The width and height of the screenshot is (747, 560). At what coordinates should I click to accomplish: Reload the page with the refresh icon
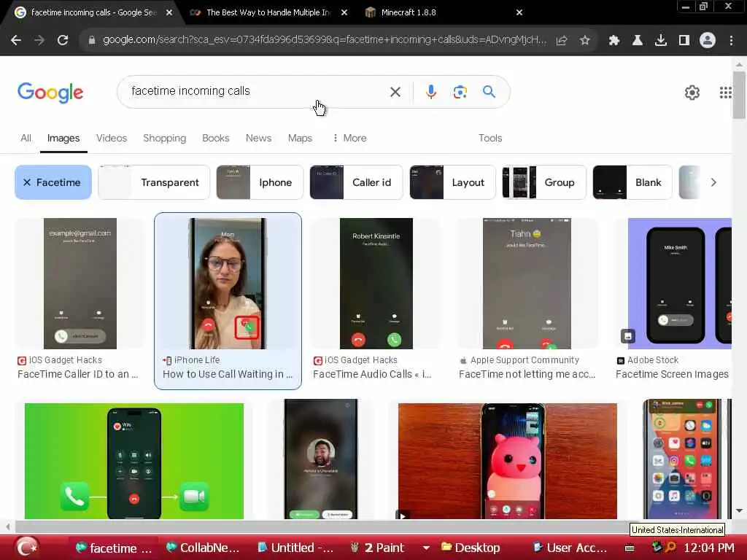point(63,40)
